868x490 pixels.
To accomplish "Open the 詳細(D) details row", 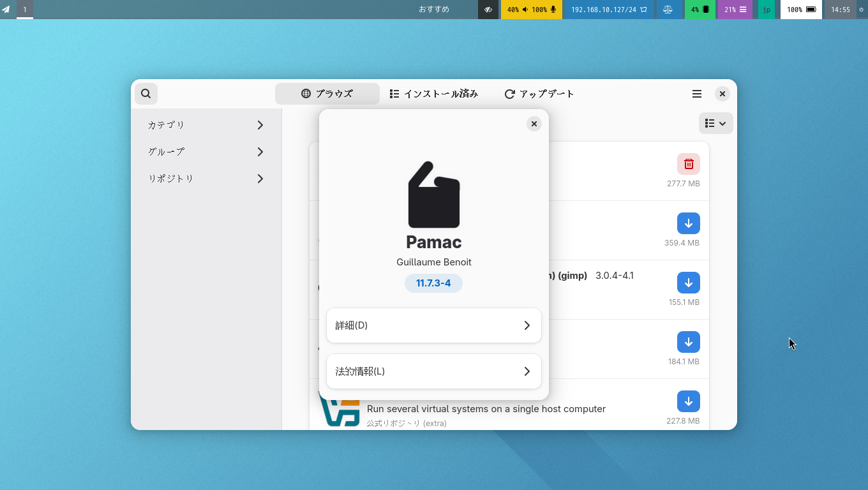I will coord(434,325).
